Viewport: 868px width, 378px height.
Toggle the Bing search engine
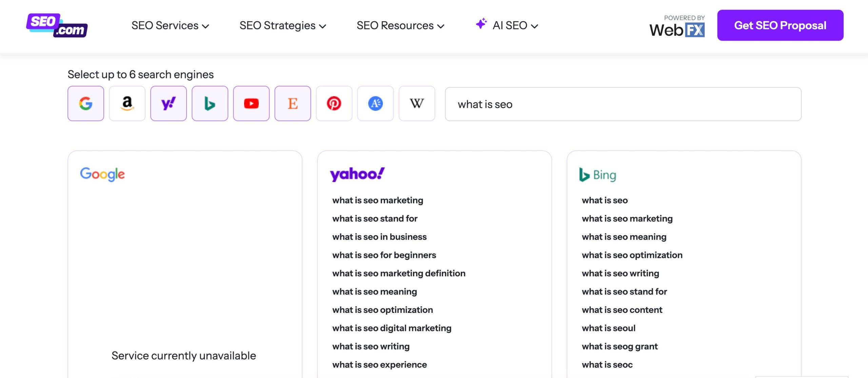tap(210, 103)
